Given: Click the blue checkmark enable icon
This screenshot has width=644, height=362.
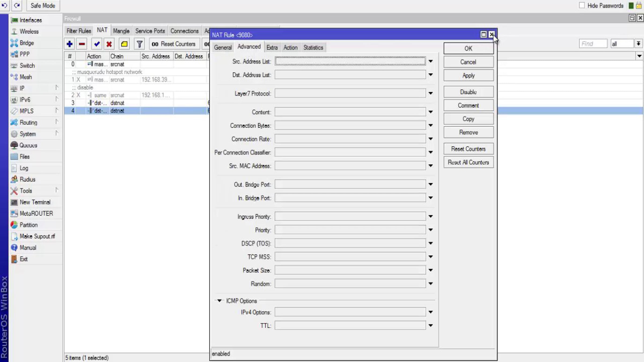Looking at the screenshot, I should (x=97, y=44).
